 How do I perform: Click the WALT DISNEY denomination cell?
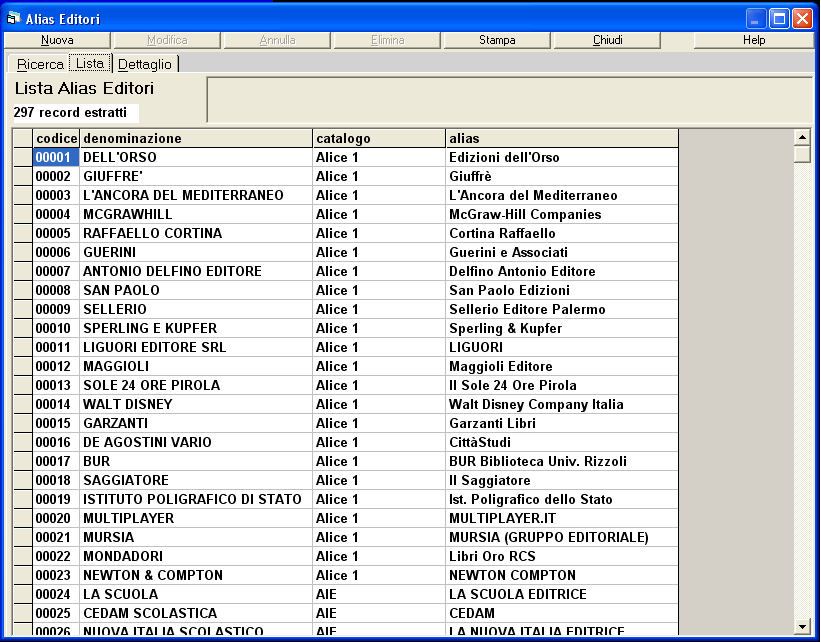coord(196,404)
